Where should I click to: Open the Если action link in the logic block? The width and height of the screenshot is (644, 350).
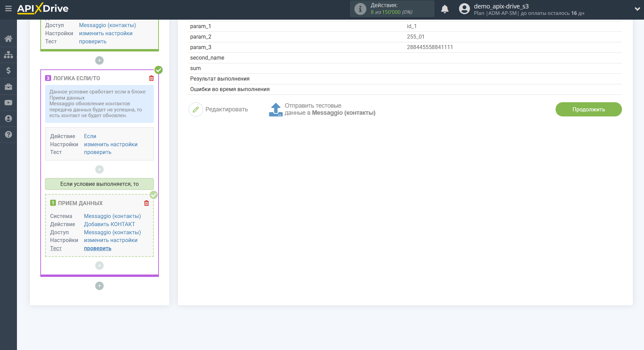pyautogui.click(x=90, y=136)
